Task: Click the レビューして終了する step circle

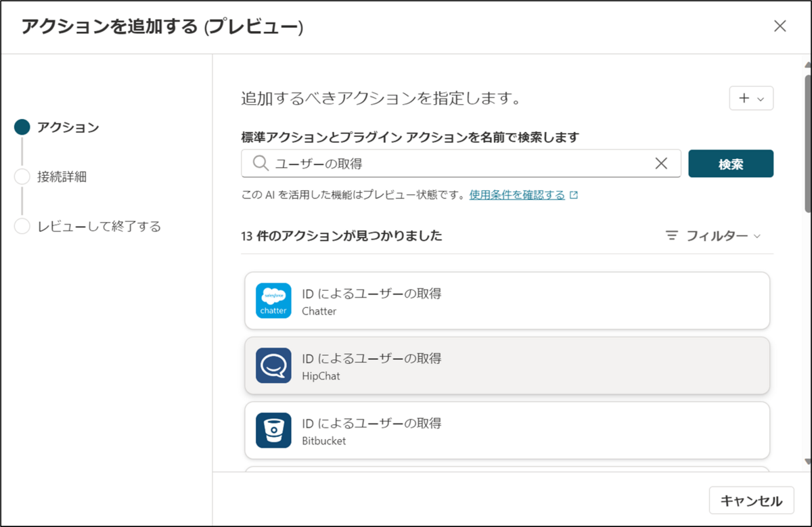Action: coord(22,227)
